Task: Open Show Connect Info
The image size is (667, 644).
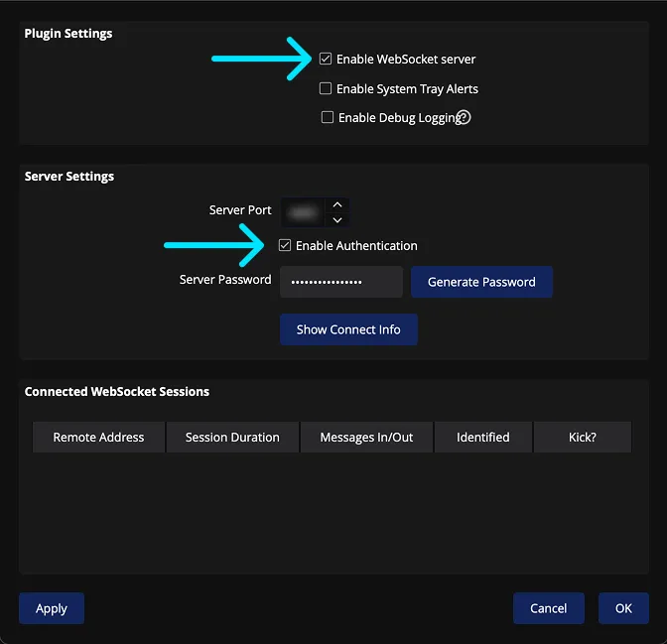Action: [348, 329]
